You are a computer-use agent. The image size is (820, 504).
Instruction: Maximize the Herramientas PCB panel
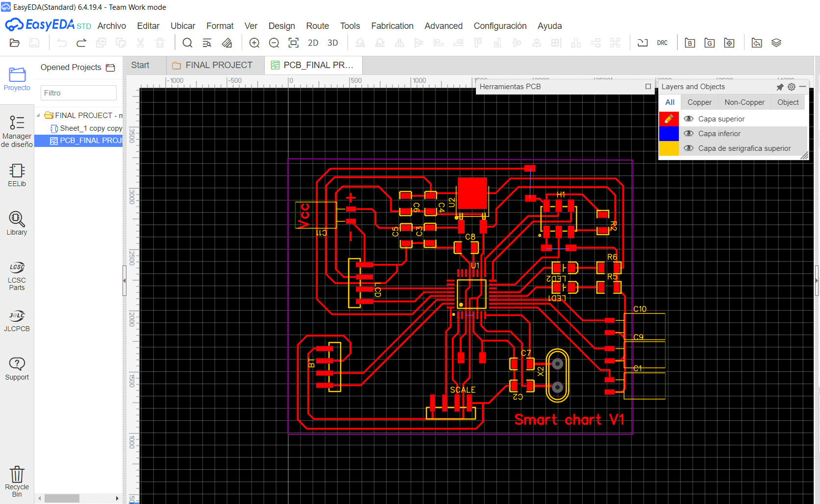pyautogui.click(x=648, y=87)
